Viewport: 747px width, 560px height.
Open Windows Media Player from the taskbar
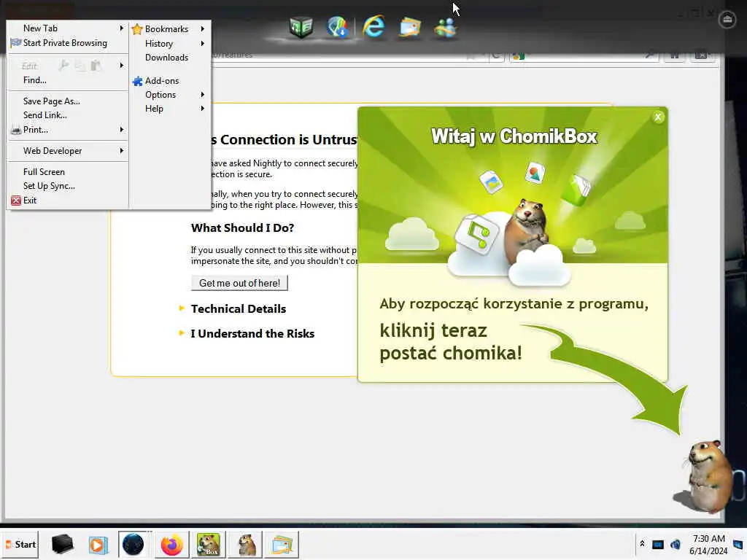pyautogui.click(x=98, y=545)
